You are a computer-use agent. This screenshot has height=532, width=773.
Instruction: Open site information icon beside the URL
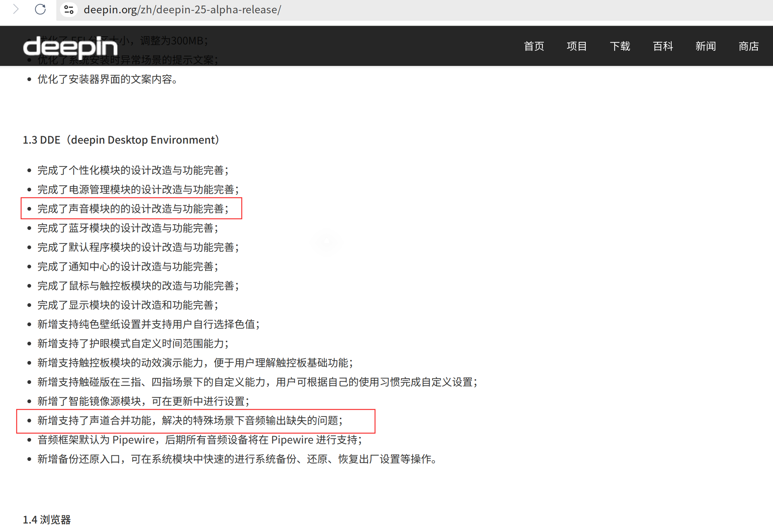(x=69, y=9)
